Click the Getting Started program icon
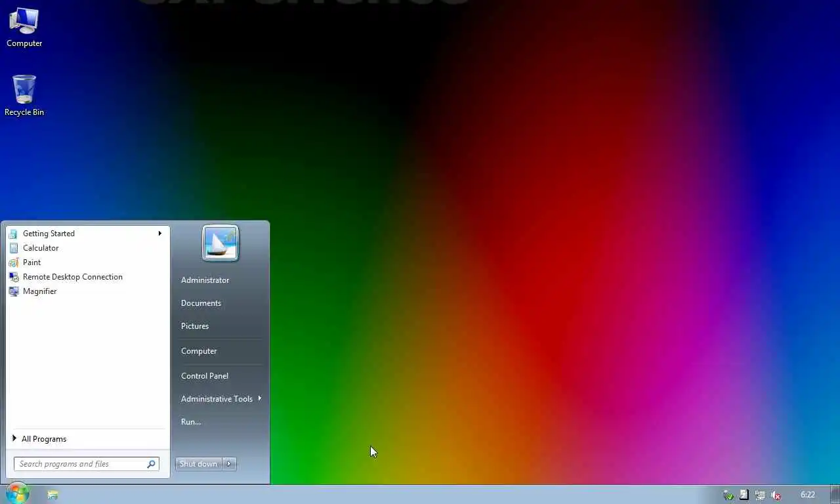The height and width of the screenshot is (504, 840). click(14, 234)
